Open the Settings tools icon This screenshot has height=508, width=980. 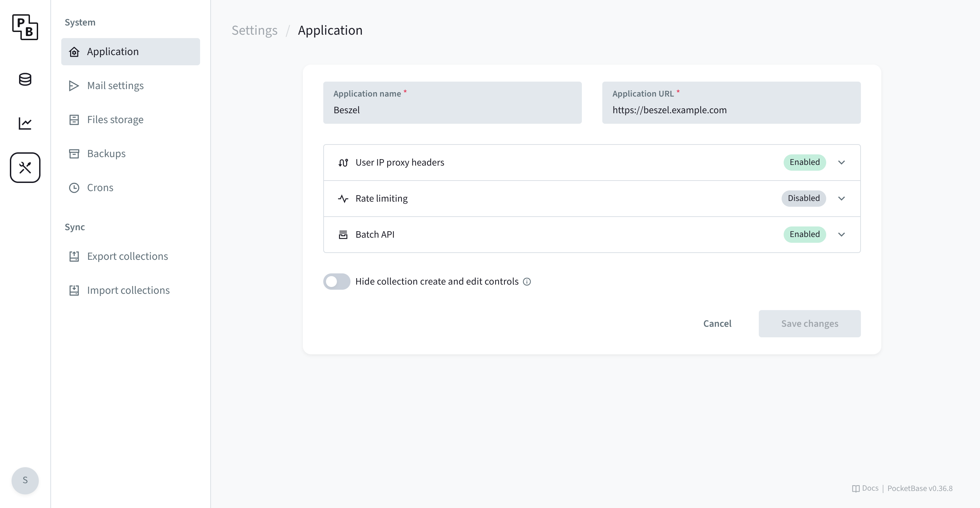point(25,168)
